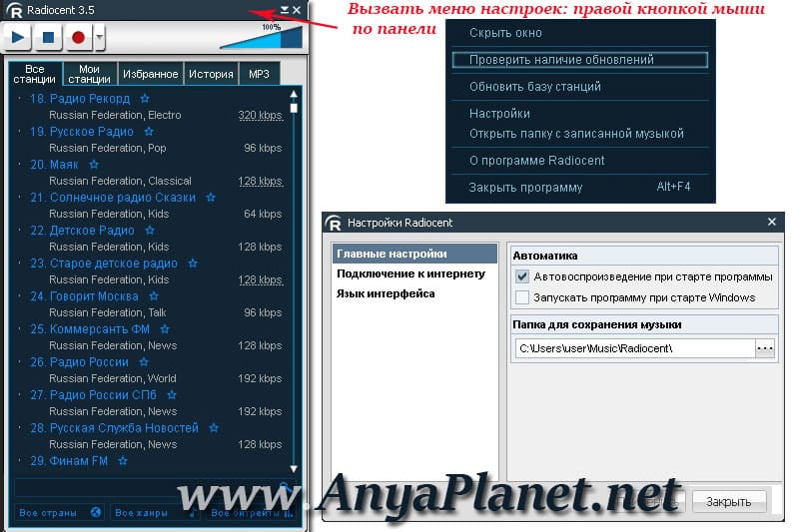Mark Маяк as favorite with its star
The image size is (799, 532).
click(x=94, y=165)
